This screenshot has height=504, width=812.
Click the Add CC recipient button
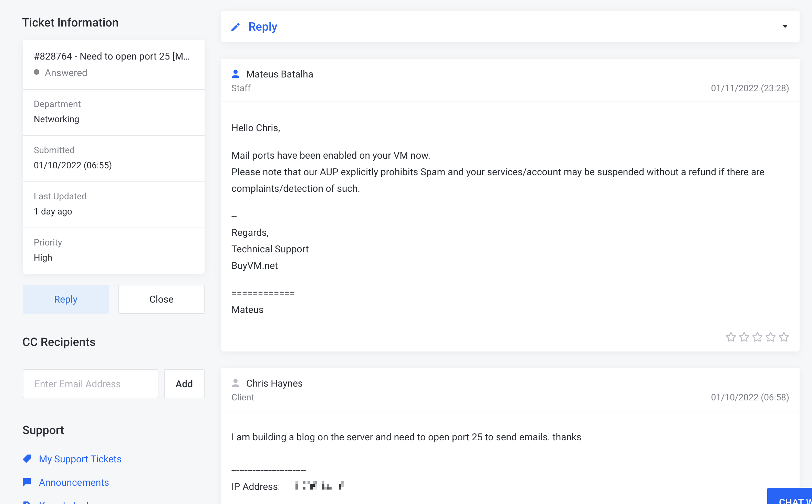tap(184, 384)
